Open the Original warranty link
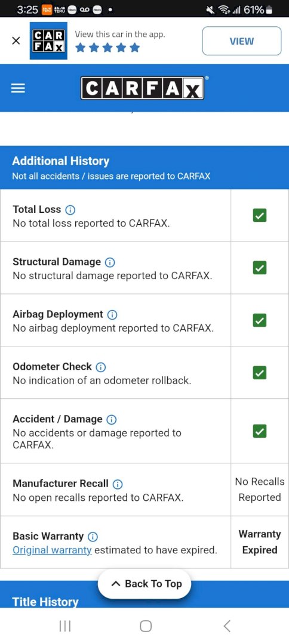This screenshot has height=644, width=289. pos(52,550)
